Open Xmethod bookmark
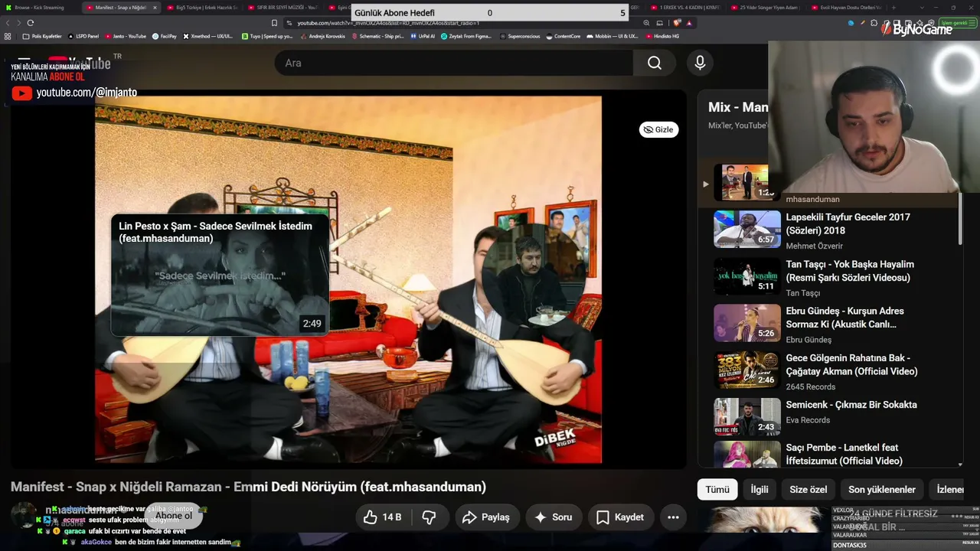The width and height of the screenshot is (980, 551). coord(207,36)
